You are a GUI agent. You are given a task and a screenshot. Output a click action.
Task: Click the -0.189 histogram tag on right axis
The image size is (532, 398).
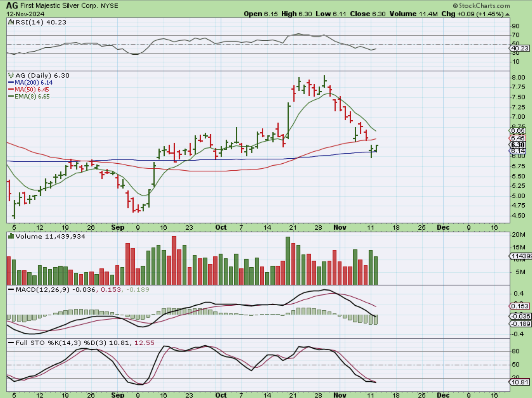pos(520,324)
